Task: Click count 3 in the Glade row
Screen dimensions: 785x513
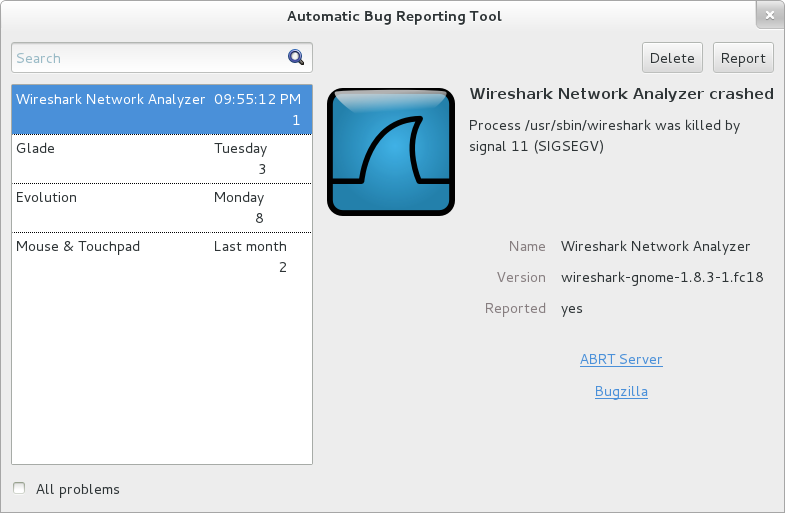Action: click(262, 169)
